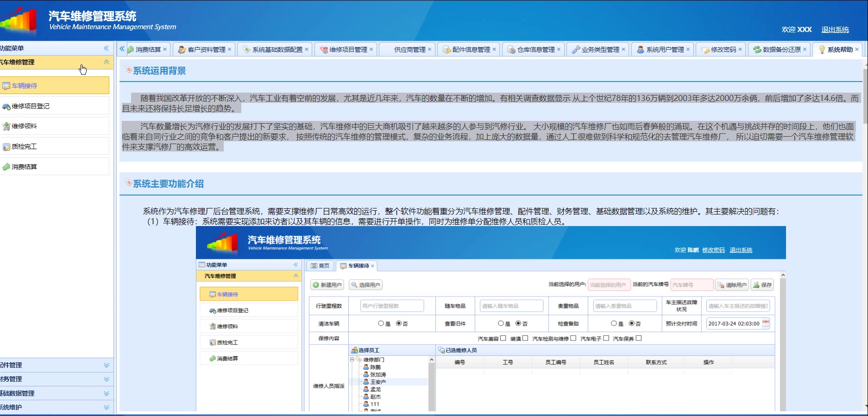Click the lightbulb icon on 系统帮助 tab
The image size is (868, 416).
tap(822, 50)
